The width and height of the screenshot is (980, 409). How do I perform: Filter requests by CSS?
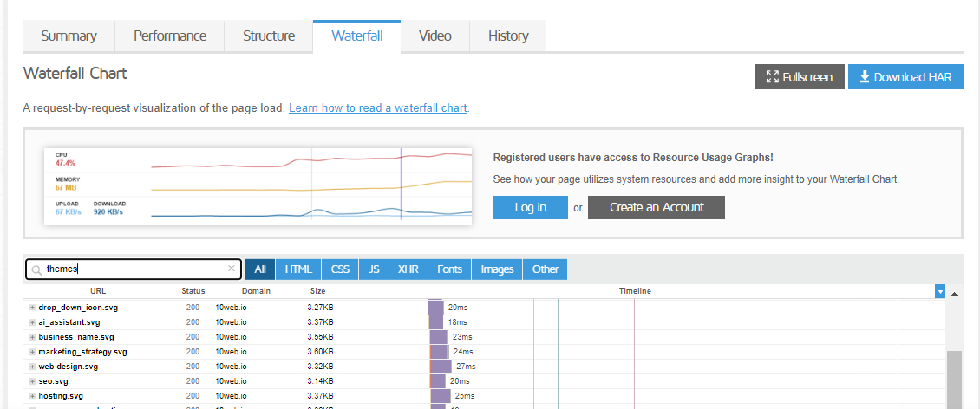[340, 269]
